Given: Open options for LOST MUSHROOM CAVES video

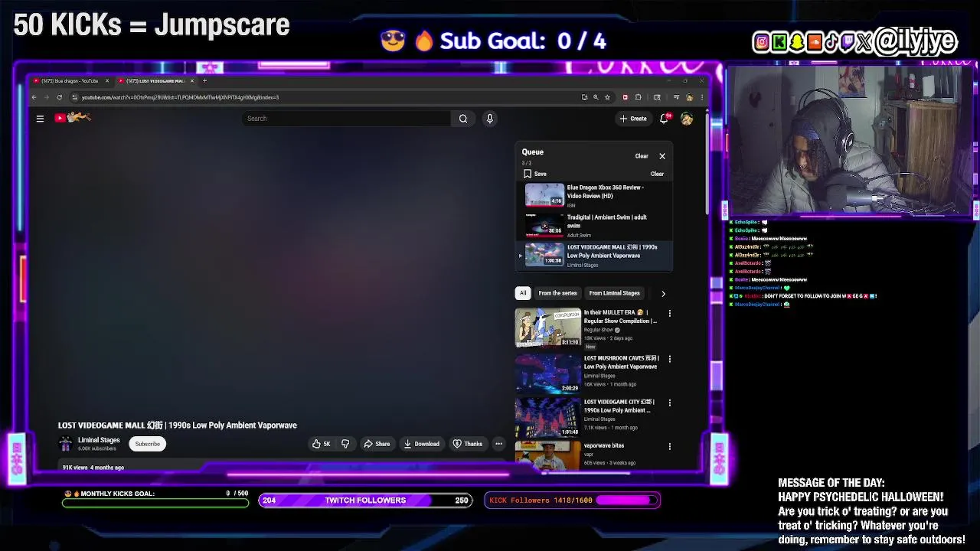Looking at the screenshot, I should pyautogui.click(x=669, y=358).
